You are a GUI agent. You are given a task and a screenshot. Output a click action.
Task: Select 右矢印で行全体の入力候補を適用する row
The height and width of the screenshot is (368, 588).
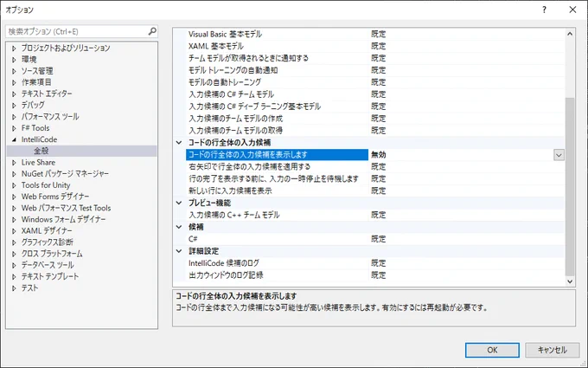click(375, 167)
